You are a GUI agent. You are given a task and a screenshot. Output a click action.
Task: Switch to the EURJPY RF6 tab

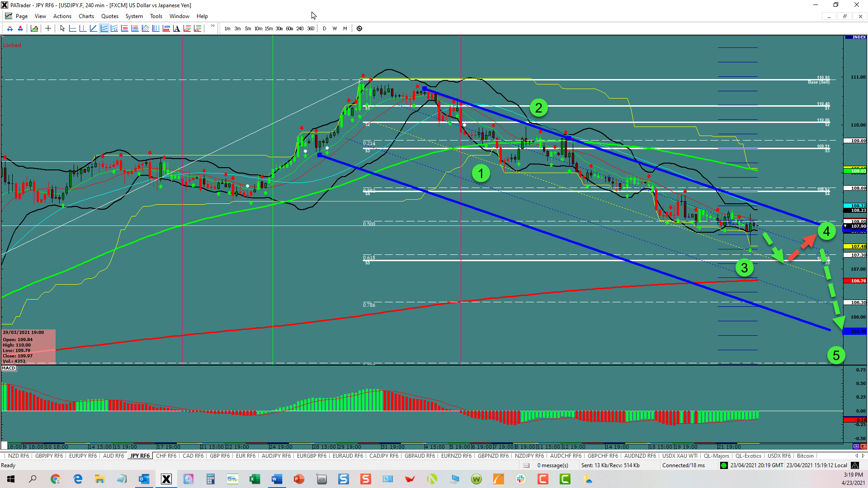click(x=83, y=456)
